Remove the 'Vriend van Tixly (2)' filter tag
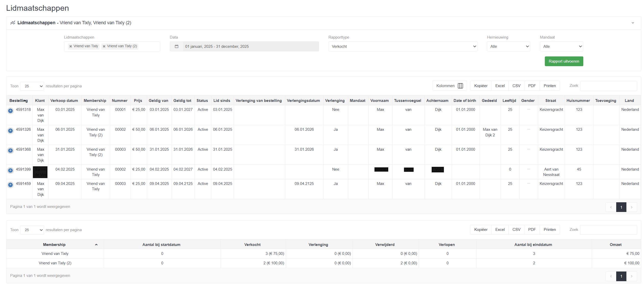The height and width of the screenshot is (284, 644). coord(104,46)
